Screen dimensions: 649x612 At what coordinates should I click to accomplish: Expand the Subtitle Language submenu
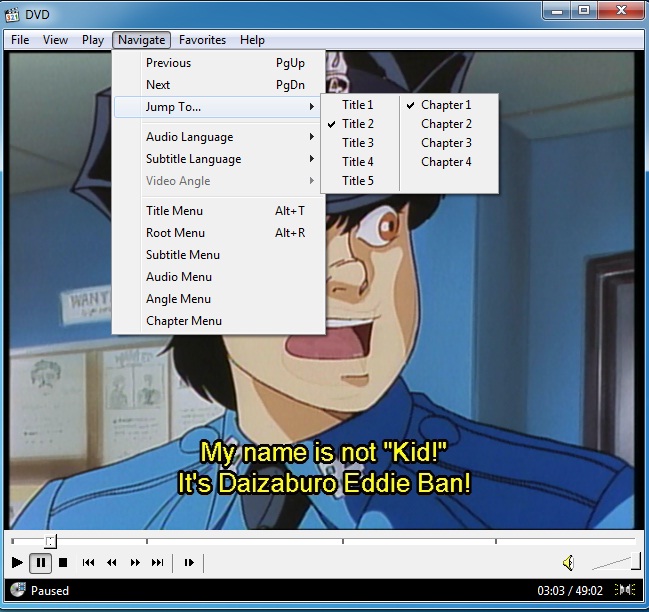pos(218,159)
